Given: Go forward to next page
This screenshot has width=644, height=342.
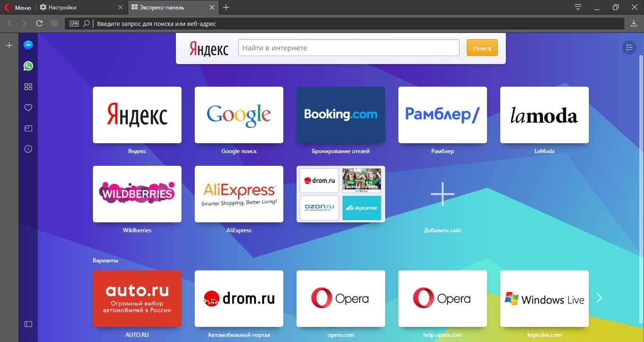Looking at the screenshot, I should pos(24,24).
